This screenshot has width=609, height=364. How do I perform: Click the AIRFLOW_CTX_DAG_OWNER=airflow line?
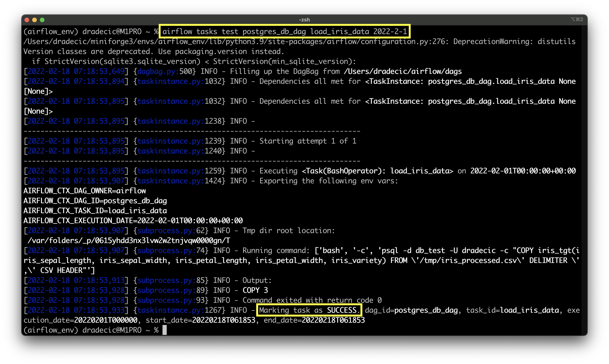[85, 191]
